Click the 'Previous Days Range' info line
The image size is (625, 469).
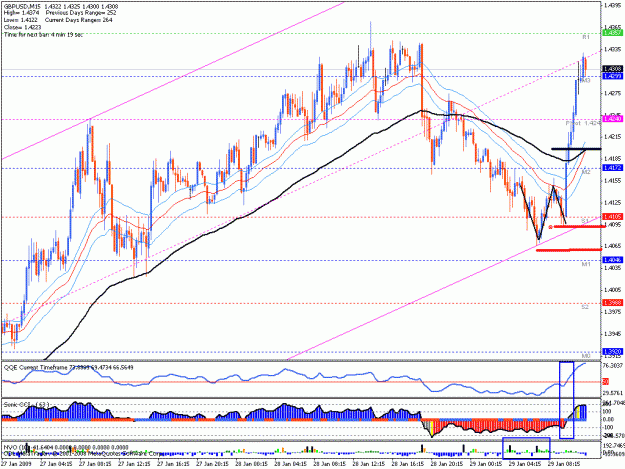tap(81, 13)
